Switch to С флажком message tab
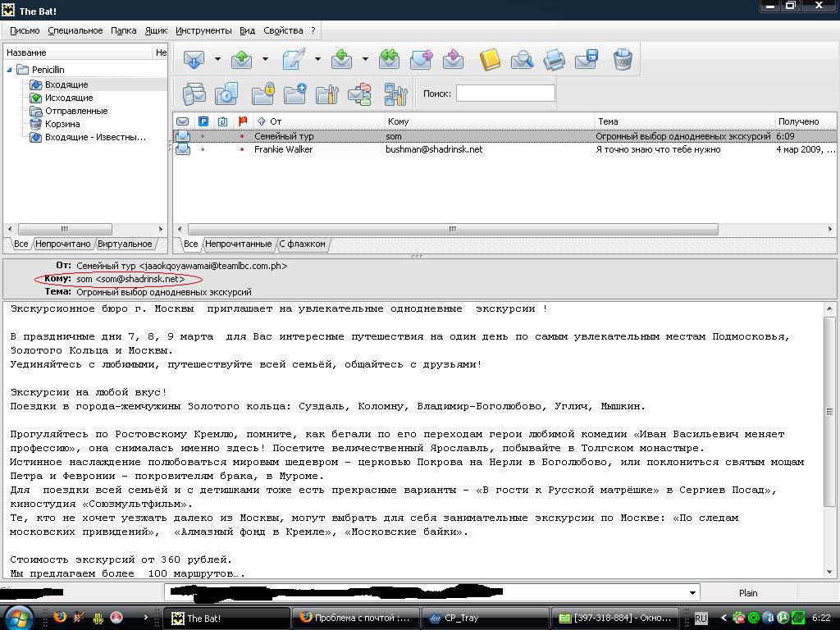Viewport: 840px width, 630px height. click(302, 244)
